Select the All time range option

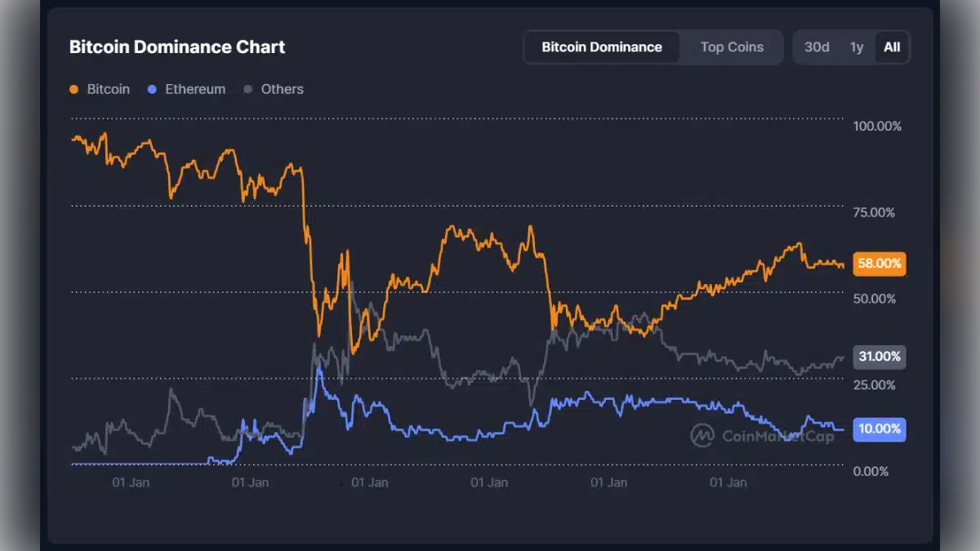point(891,47)
